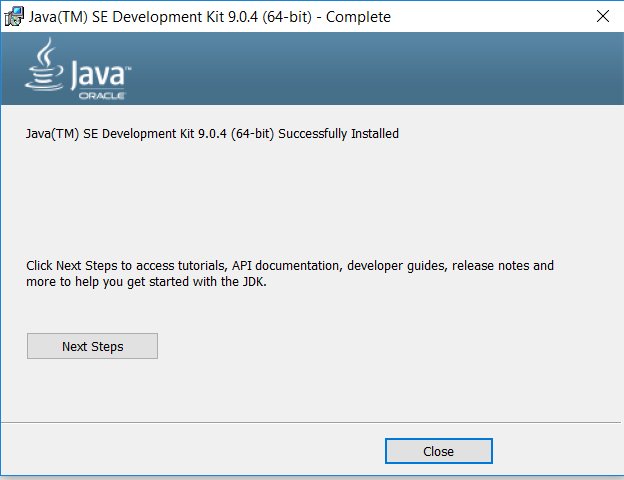Click the Close button to finish installation
The image size is (624, 480).
(x=439, y=451)
